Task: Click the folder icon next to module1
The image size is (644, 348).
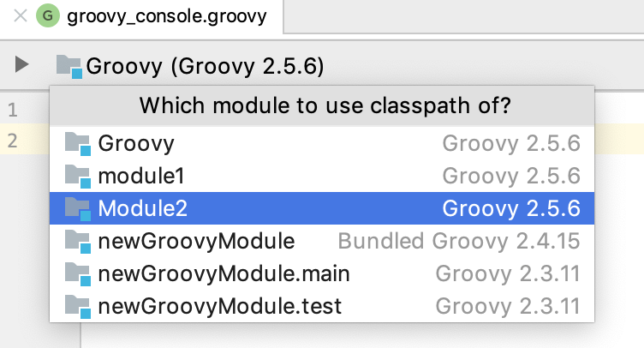Action: point(79,177)
